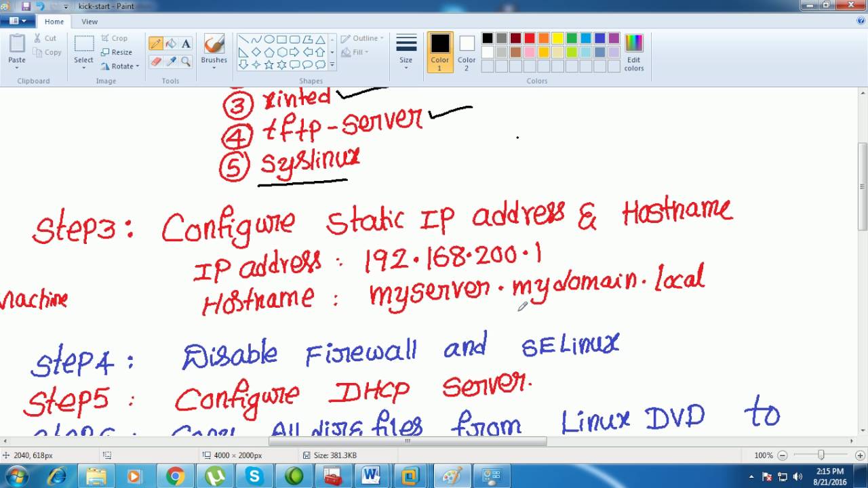Click the Windows Start button
This screenshot has height=488, width=868.
coord(16,476)
